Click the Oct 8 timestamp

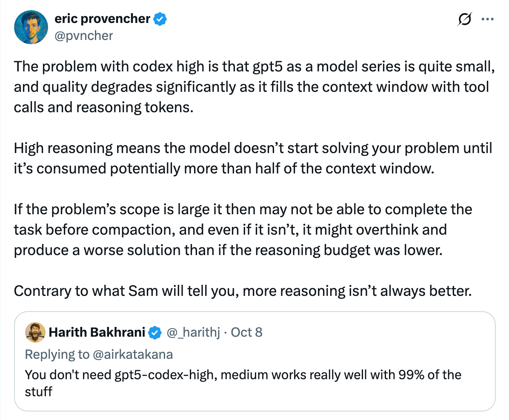click(246, 332)
